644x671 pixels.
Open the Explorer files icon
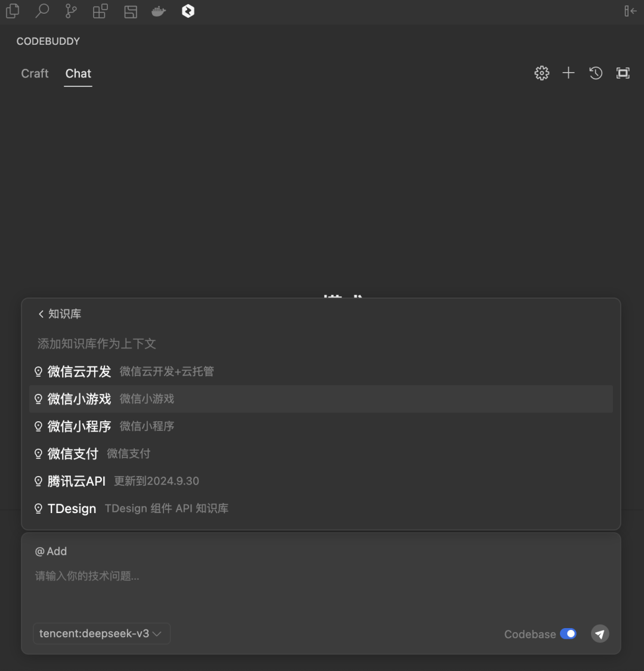pos(12,11)
